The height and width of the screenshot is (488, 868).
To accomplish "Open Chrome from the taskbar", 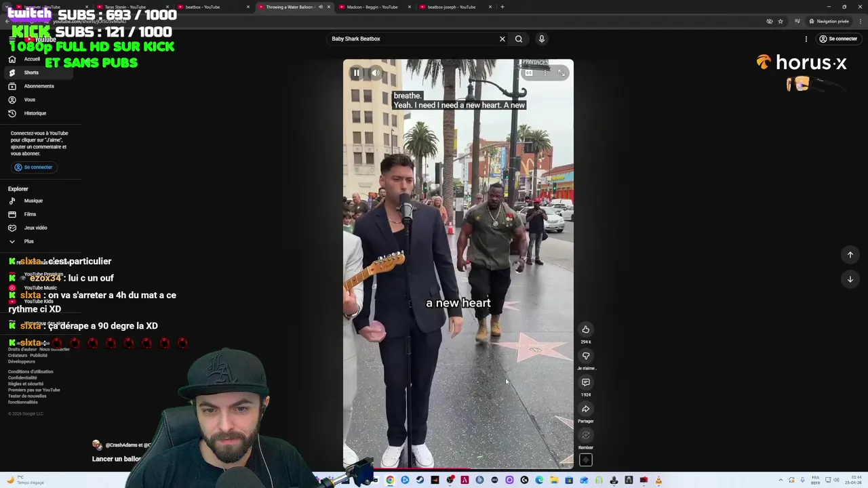I will click(390, 481).
